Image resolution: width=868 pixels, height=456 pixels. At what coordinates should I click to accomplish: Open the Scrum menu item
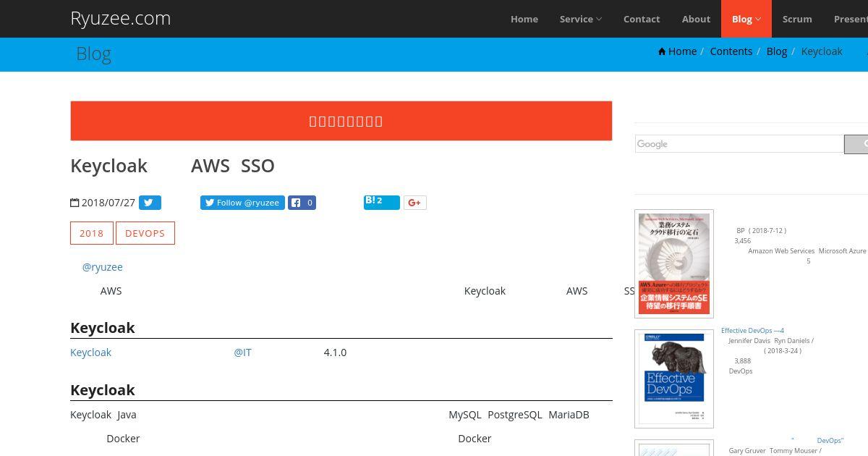(797, 19)
